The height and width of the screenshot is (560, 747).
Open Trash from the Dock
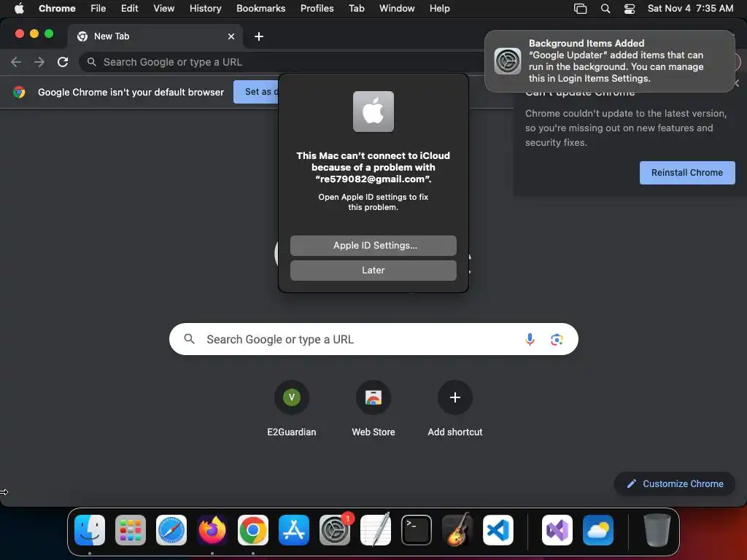click(657, 529)
